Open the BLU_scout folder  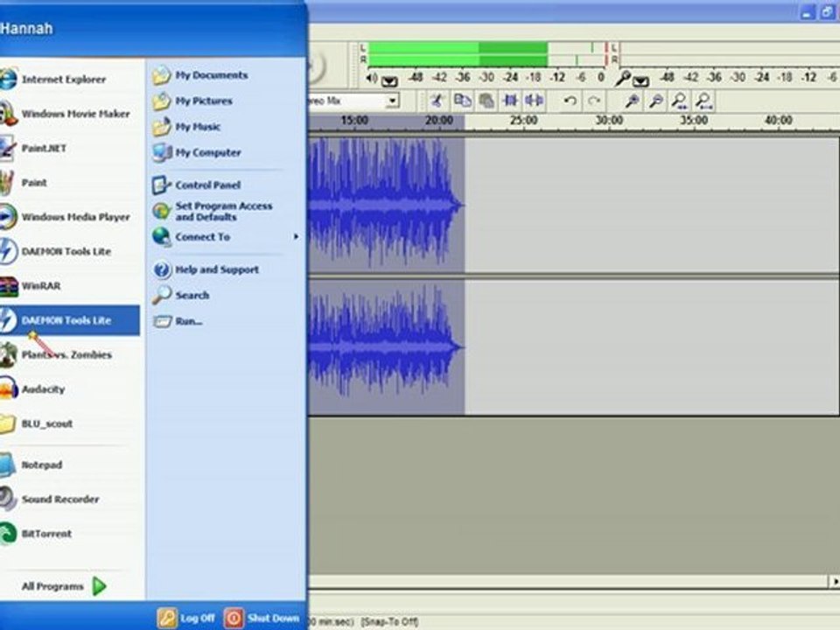pos(70,423)
